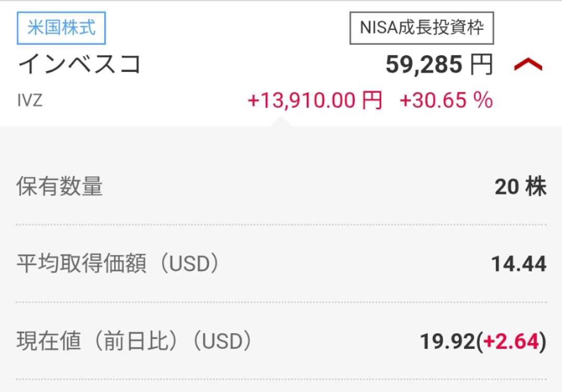Tap the 円 unit beside 59,285
562x392 pixels.
coord(481,65)
